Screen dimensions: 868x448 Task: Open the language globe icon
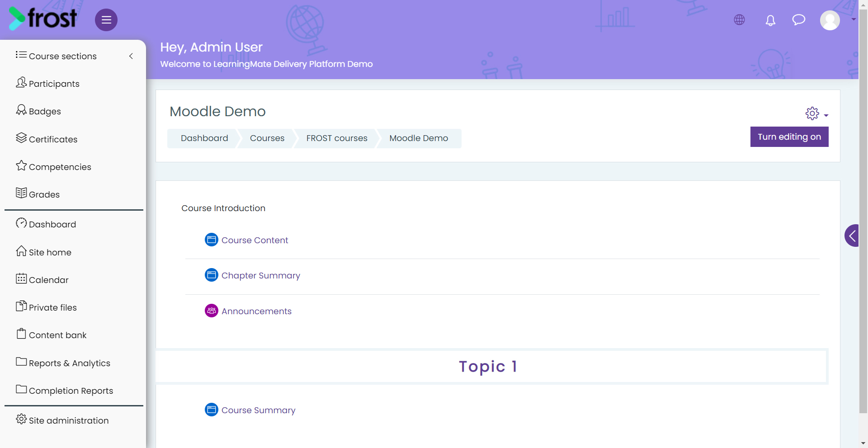pos(740,20)
